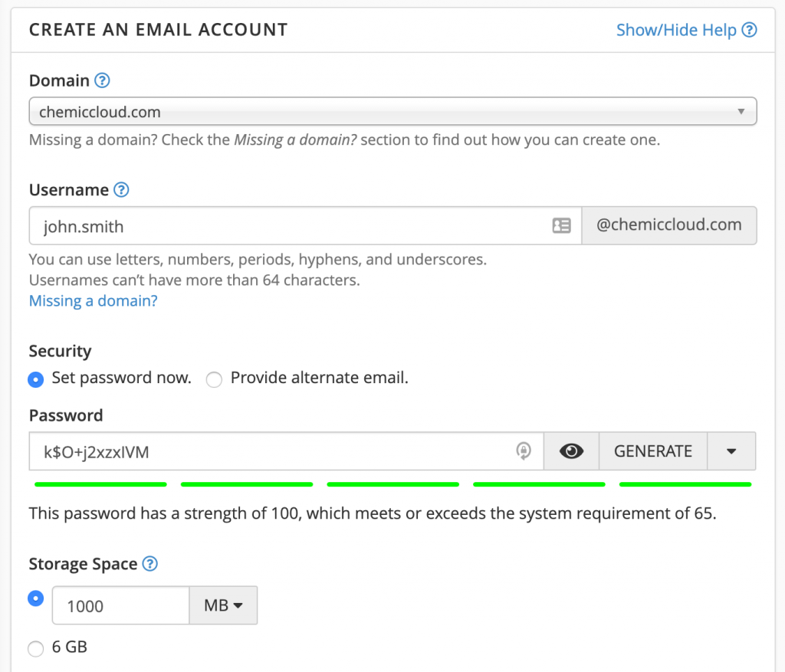Click the GENERATE password button
This screenshot has height=672, width=785.
tap(652, 451)
